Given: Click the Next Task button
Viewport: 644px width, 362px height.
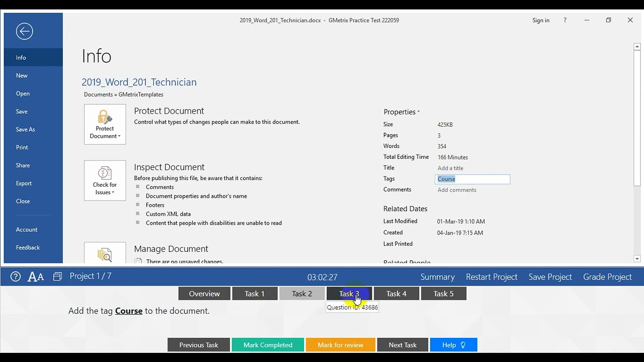Looking at the screenshot, I should click(x=403, y=345).
